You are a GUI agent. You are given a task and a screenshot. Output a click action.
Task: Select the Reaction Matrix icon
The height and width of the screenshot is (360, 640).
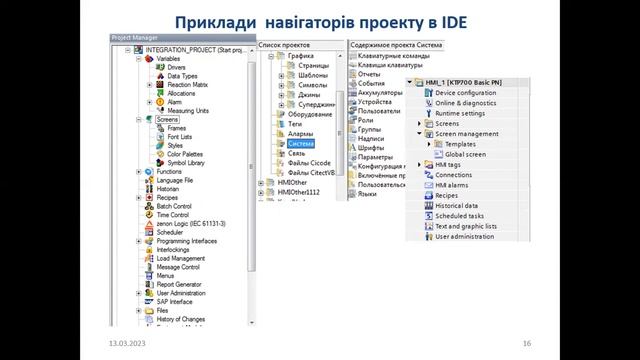160,84
